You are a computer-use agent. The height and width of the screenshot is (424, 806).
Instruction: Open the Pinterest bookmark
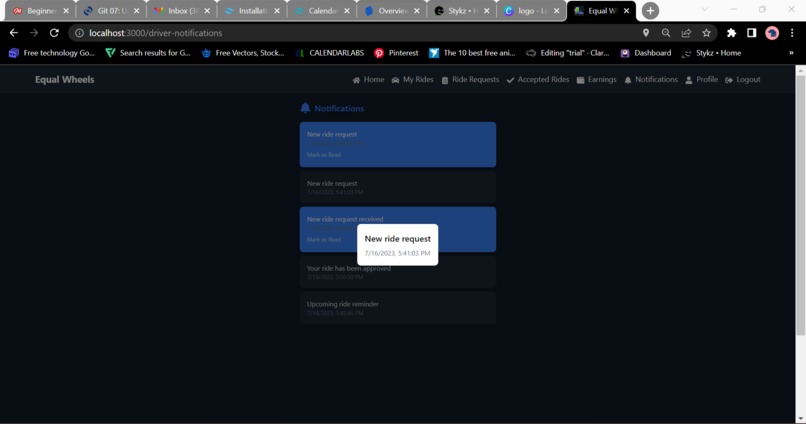click(x=396, y=53)
